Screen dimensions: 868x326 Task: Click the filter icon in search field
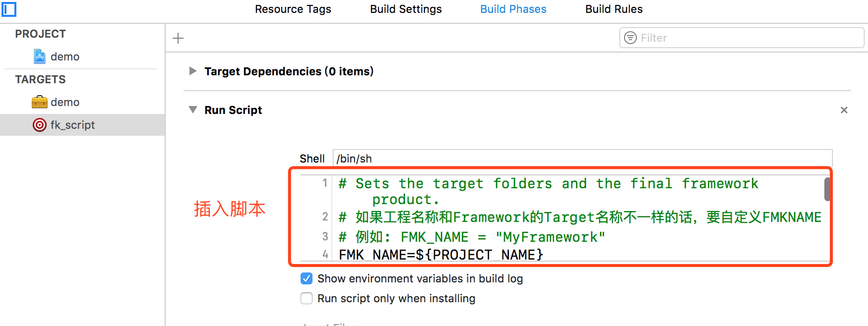coord(630,38)
